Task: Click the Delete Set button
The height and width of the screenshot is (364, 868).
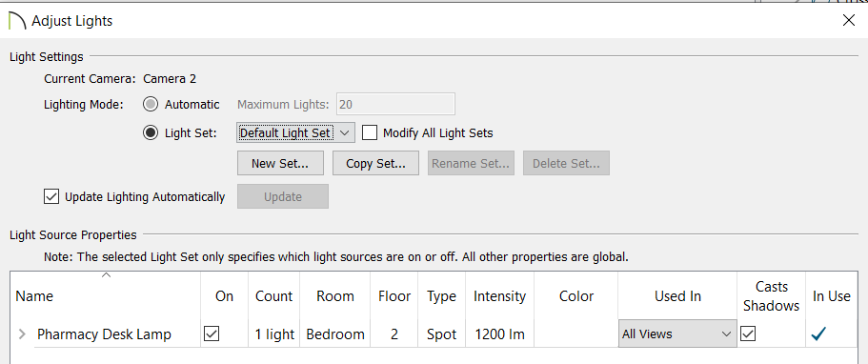Action: (566, 164)
